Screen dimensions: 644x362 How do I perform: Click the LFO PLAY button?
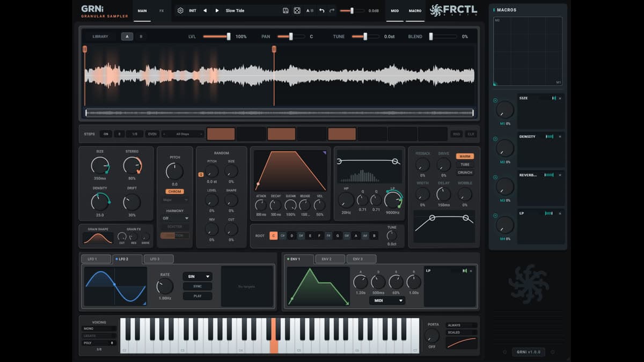[x=197, y=296]
